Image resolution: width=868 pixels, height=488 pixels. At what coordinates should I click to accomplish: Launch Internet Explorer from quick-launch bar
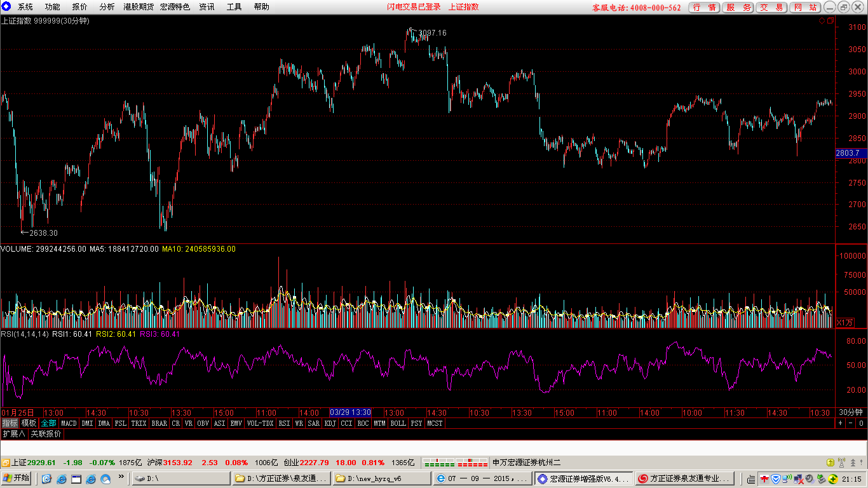click(x=61, y=478)
